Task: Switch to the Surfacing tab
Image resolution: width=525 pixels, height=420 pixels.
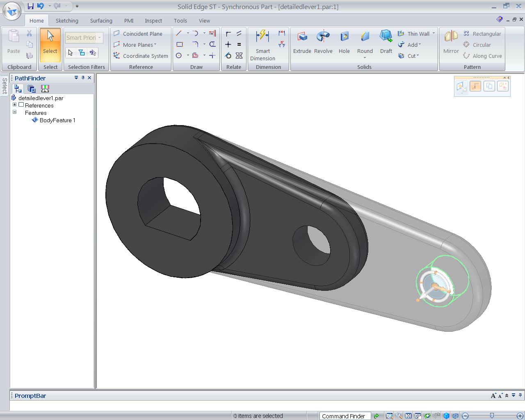Action: pos(101,21)
